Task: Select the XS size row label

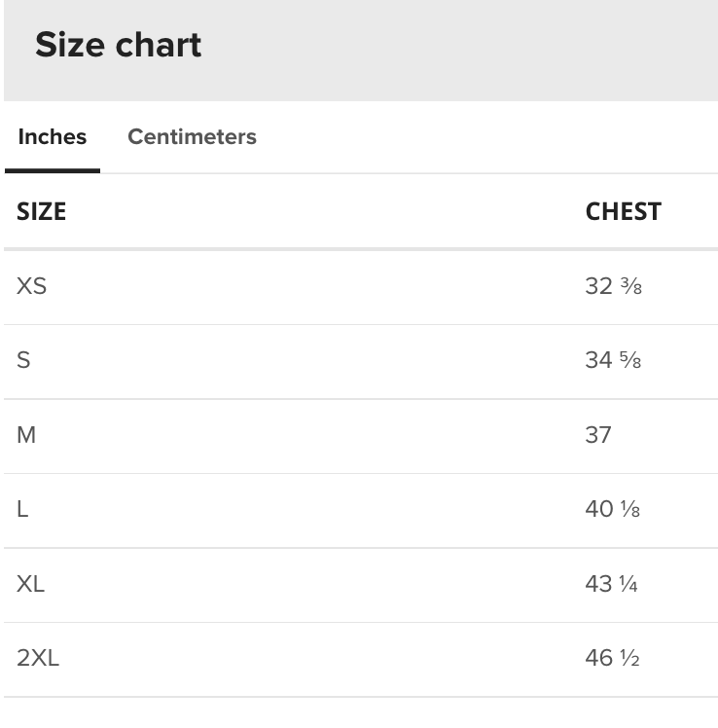Action: tap(31, 286)
